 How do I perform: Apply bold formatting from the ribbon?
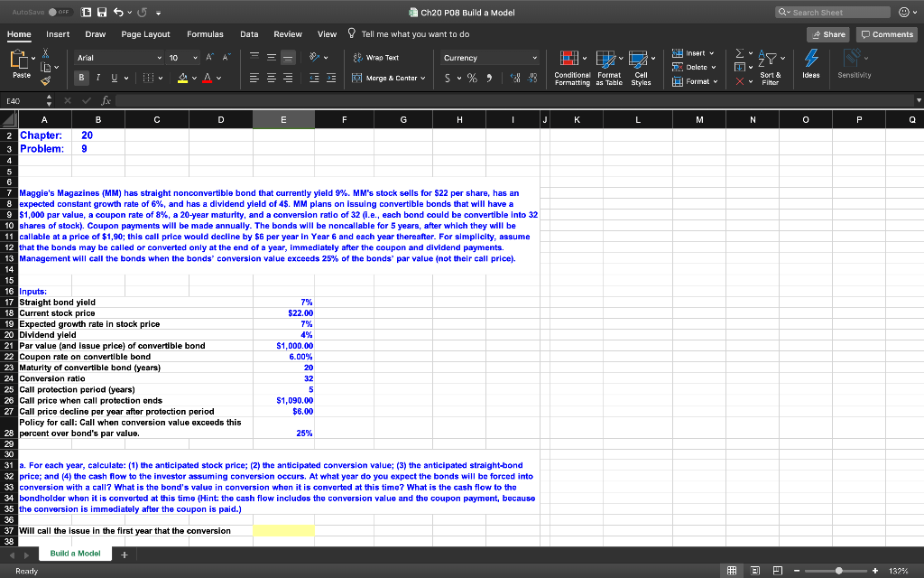click(81, 76)
